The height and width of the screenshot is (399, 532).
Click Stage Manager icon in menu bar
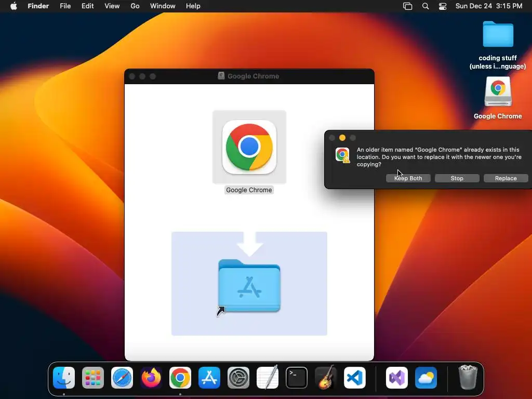[407, 6]
